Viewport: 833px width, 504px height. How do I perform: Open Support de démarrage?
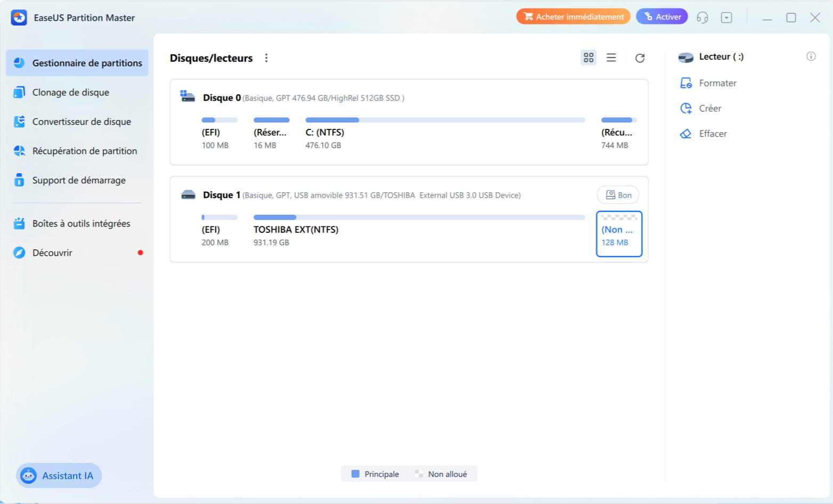coord(78,180)
